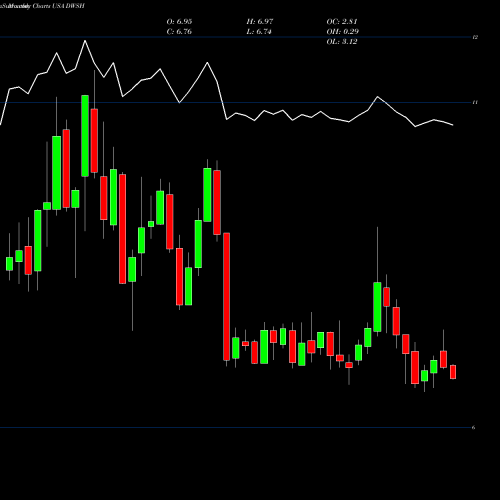
Task: Select the 'H: 6.97' high price value
Action: coord(260,22)
